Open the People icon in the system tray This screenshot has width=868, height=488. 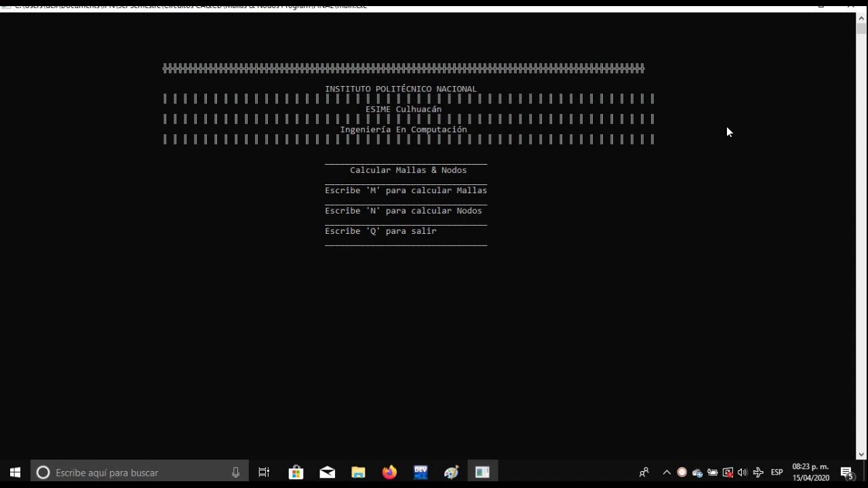[x=644, y=472]
